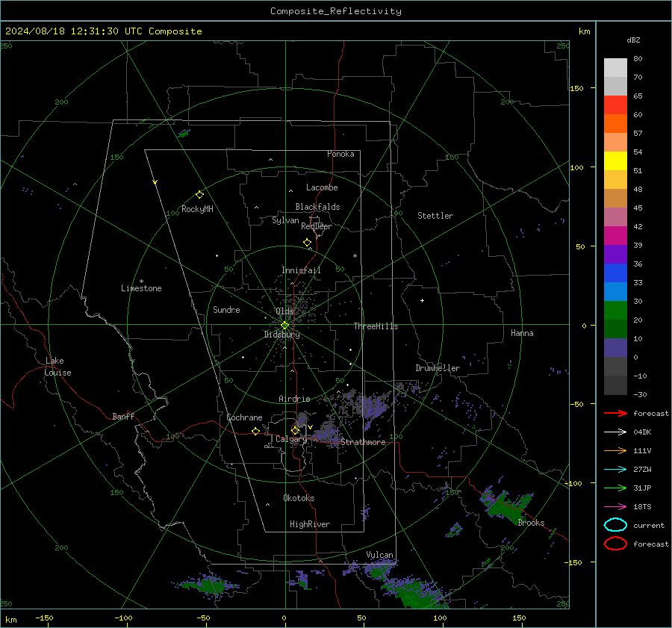Select the yellow diamond marker under Cochrane
The height and width of the screenshot is (628, 672).
click(x=256, y=432)
